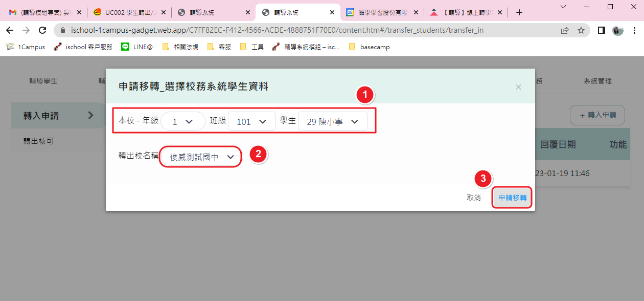Open the browser side panel icon
Screen dimensions: 644x301
click(x=602, y=30)
